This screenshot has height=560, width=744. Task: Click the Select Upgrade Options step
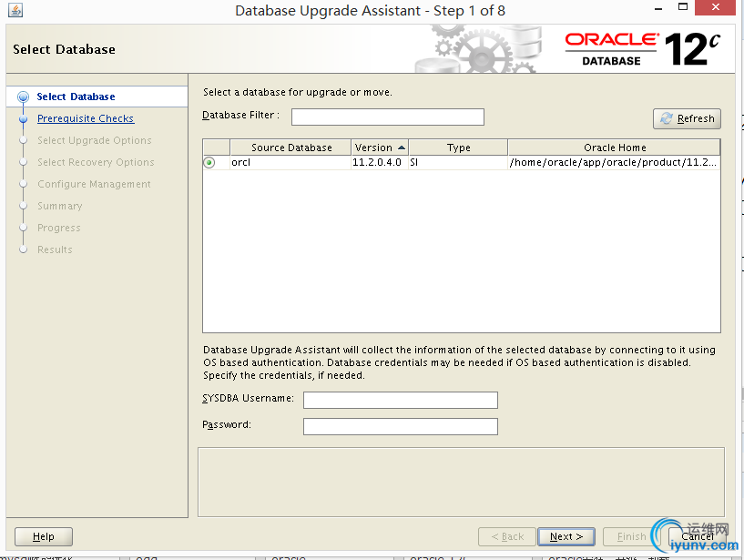[x=95, y=140]
